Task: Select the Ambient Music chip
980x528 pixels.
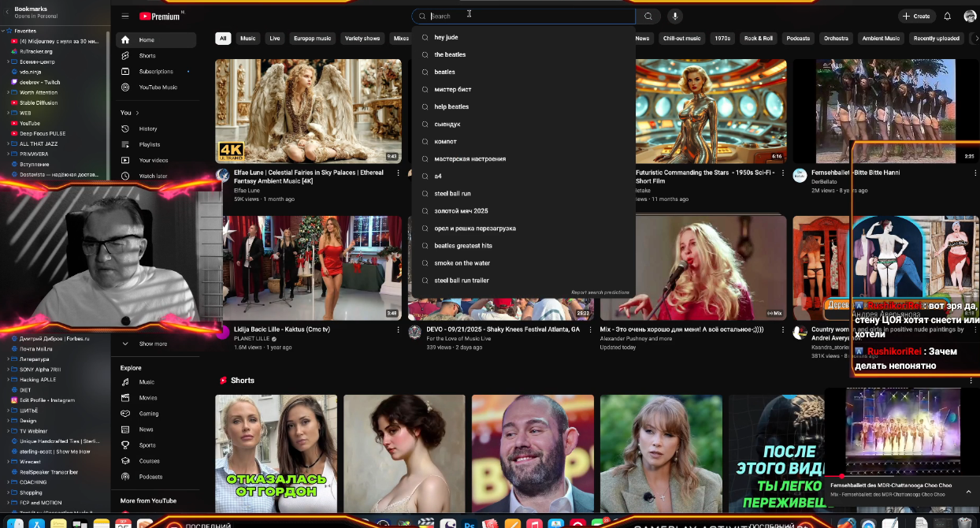Action: click(881, 39)
